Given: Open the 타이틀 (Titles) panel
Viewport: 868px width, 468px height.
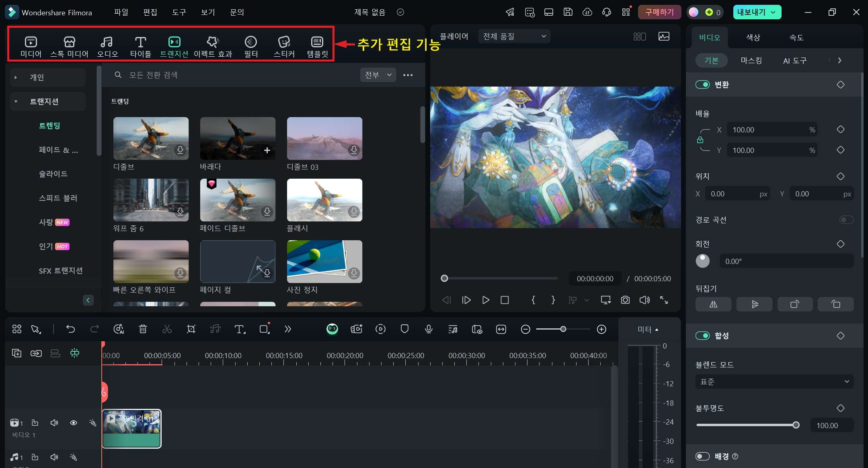Looking at the screenshot, I should pos(140,46).
